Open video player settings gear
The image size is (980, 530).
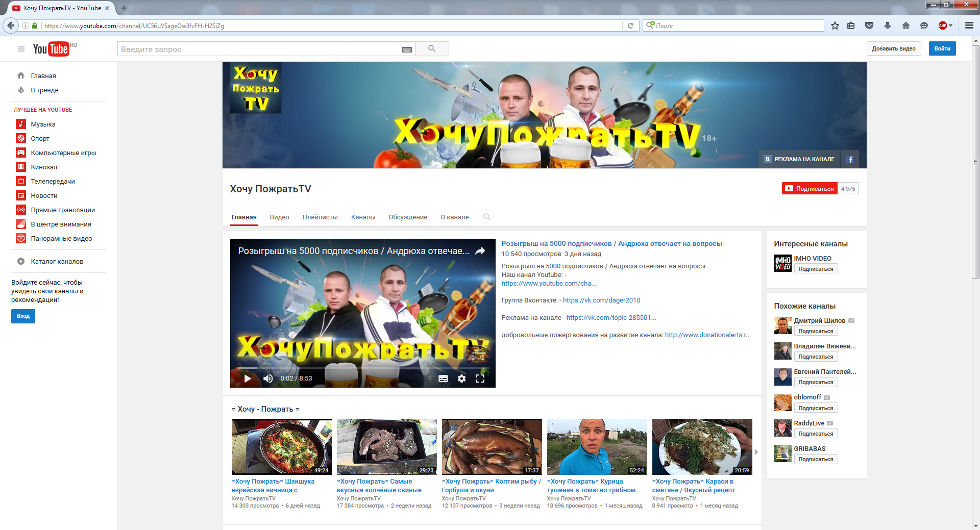point(461,378)
